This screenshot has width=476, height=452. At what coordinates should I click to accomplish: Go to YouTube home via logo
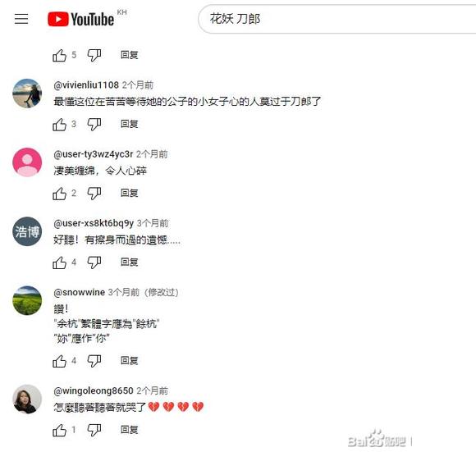80,19
